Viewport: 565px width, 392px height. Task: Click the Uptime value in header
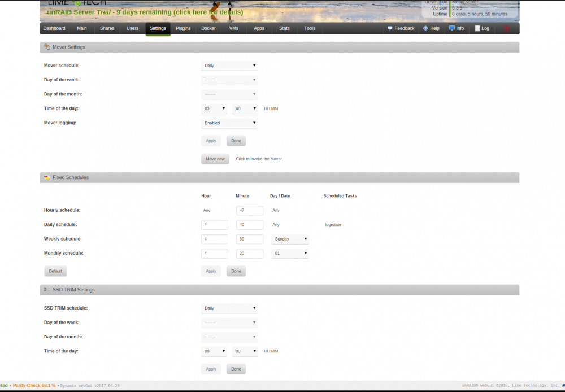click(x=480, y=14)
